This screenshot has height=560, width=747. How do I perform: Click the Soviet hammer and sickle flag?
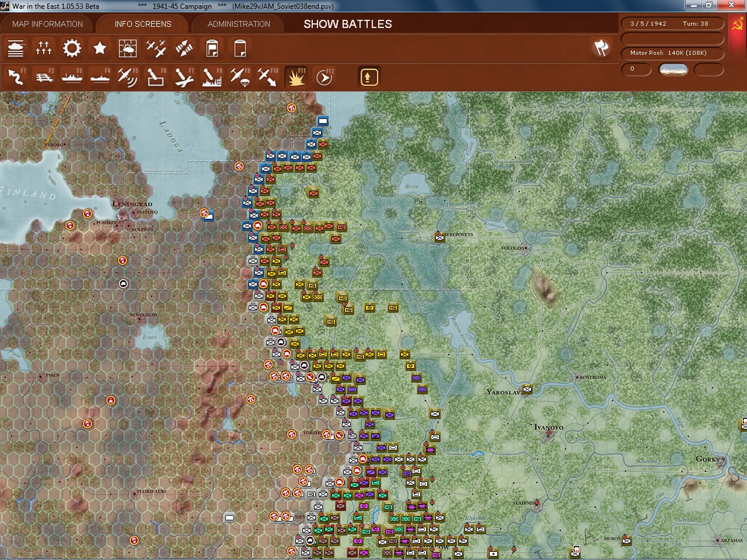(x=738, y=24)
